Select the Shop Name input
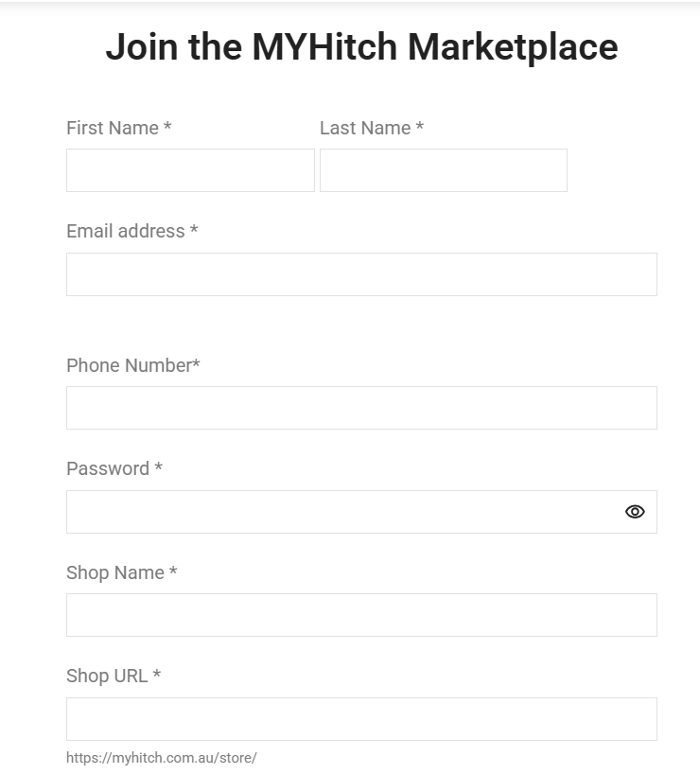Viewport: 700px width, 774px height. (x=360, y=614)
